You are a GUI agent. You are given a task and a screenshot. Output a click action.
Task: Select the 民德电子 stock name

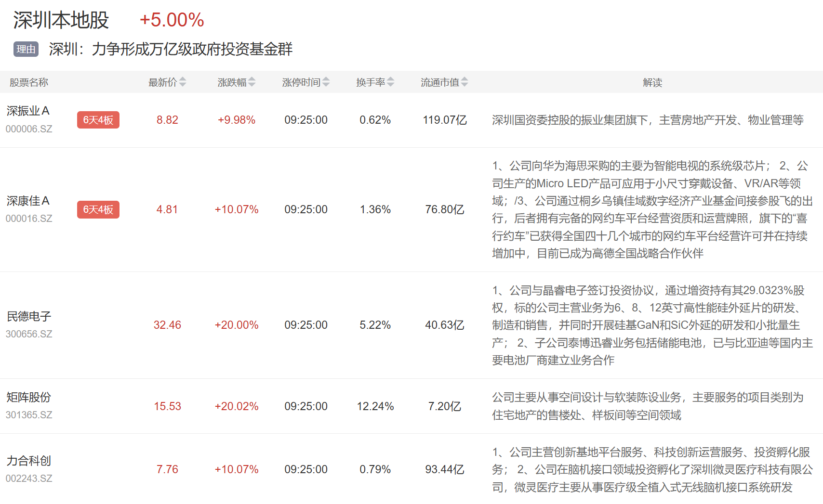[x=29, y=316]
